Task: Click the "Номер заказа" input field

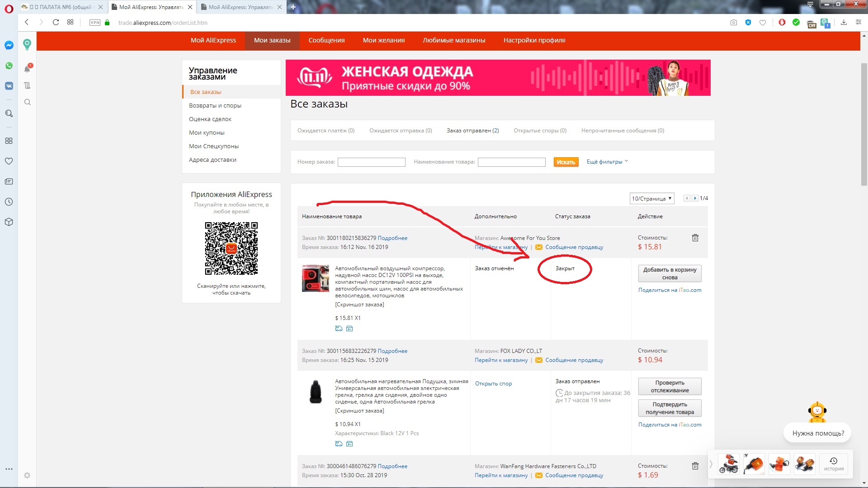Action: pyautogui.click(x=371, y=162)
